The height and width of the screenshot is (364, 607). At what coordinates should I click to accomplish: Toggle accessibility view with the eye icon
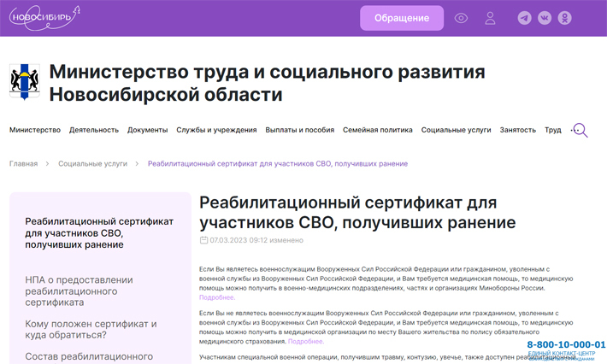(x=461, y=18)
